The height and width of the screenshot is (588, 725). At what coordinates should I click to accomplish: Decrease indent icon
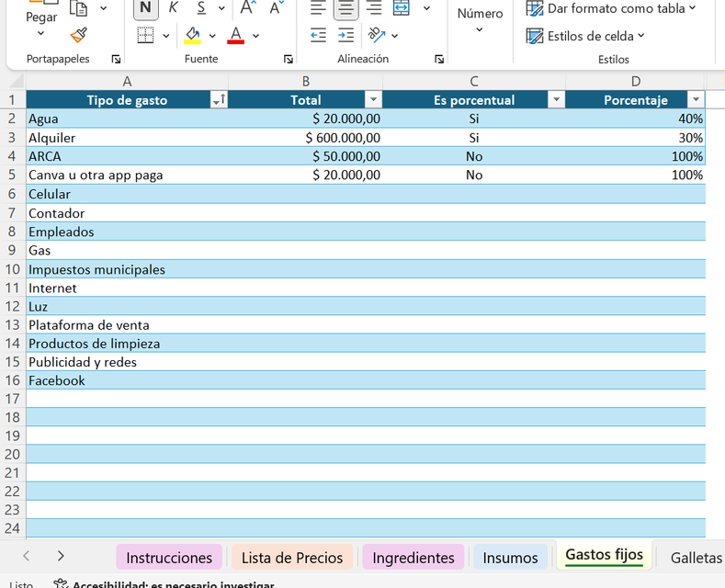click(x=318, y=35)
